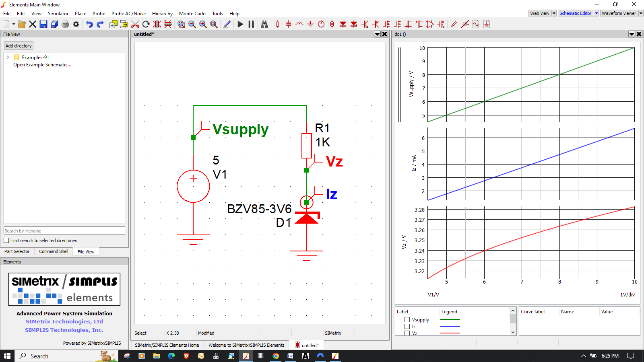Click the legend list scroll-down arrow

(x=513, y=332)
